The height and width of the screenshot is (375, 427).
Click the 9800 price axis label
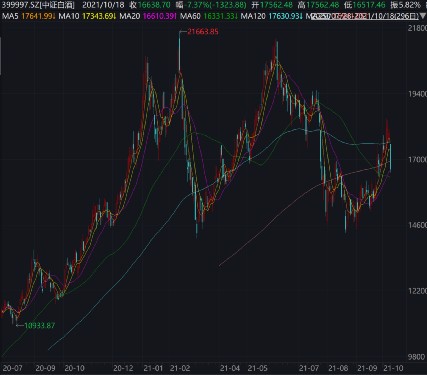[x=417, y=357]
